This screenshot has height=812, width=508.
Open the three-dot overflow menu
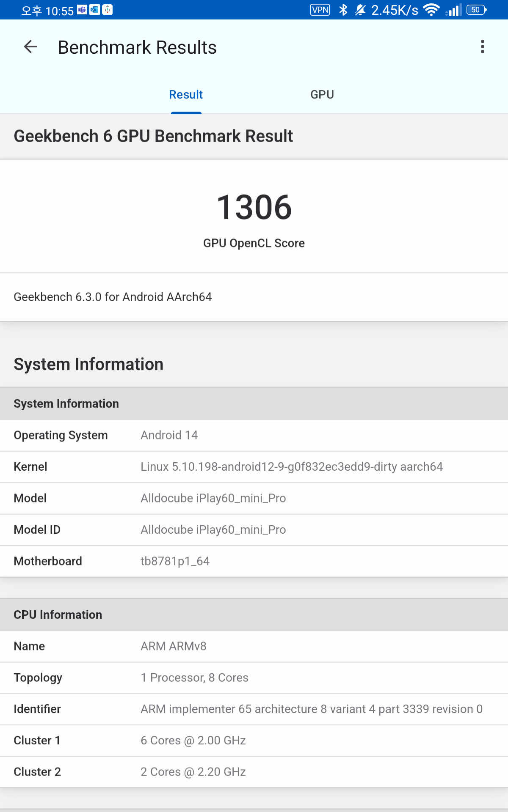pyautogui.click(x=482, y=47)
